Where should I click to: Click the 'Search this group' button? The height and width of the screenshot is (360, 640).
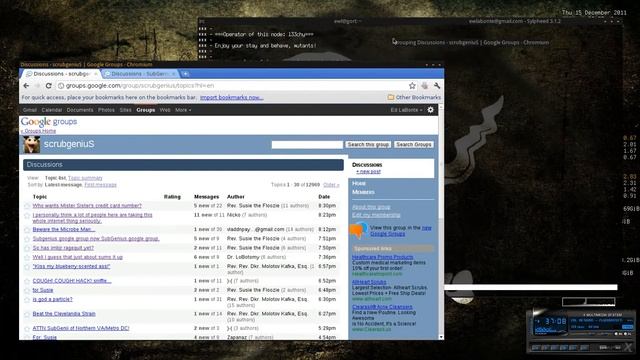[x=368, y=144]
